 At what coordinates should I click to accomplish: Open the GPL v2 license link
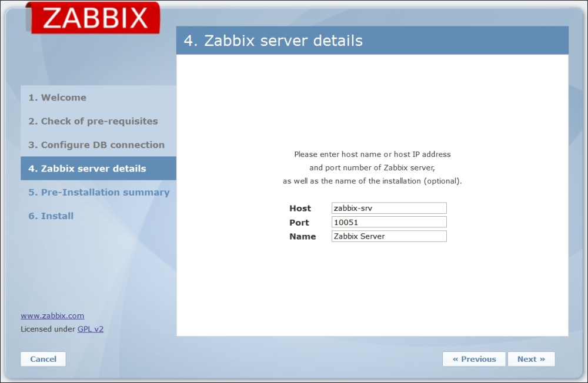[x=91, y=329]
